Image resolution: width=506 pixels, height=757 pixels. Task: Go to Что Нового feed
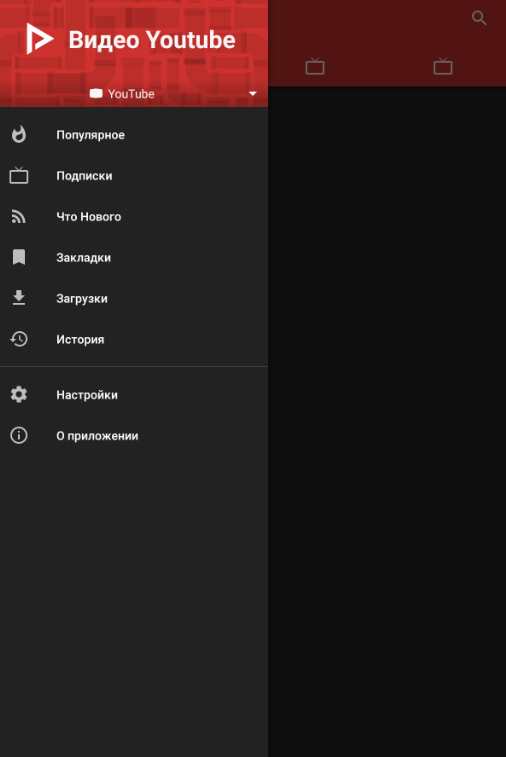click(x=134, y=216)
